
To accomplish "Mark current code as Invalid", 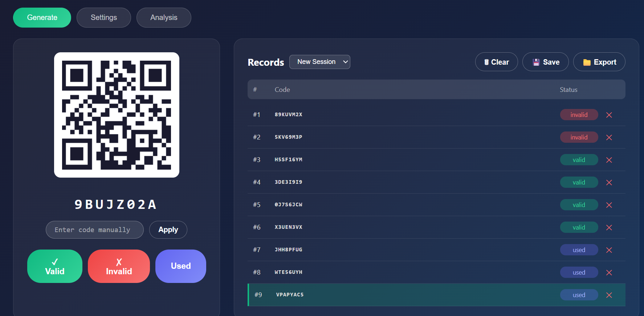I will (119, 266).
